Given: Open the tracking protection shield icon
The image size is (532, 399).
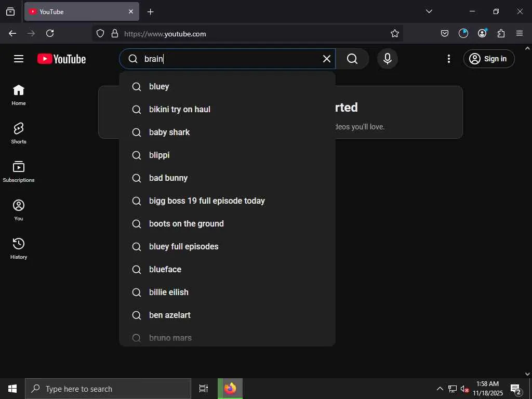Looking at the screenshot, I should coord(100,33).
